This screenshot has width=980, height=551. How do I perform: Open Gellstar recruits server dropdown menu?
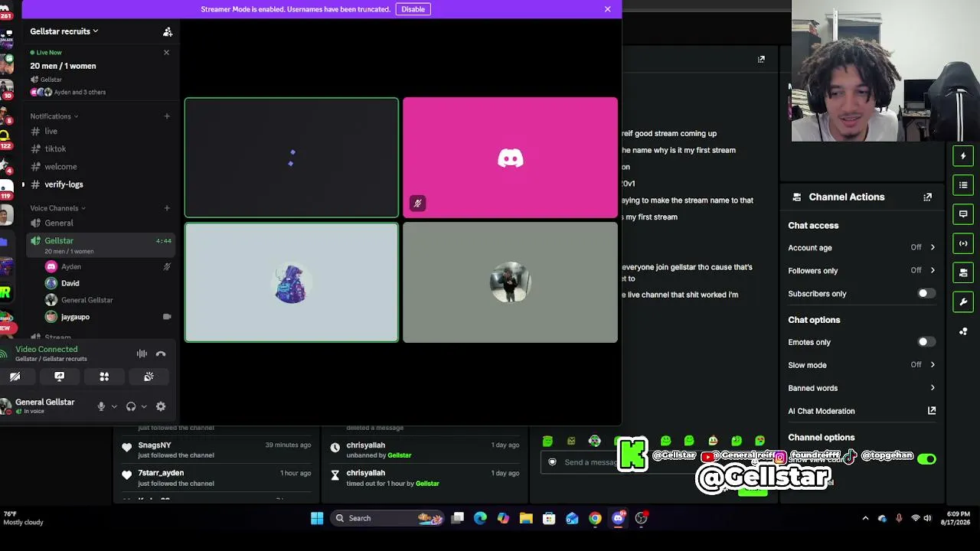click(x=64, y=31)
